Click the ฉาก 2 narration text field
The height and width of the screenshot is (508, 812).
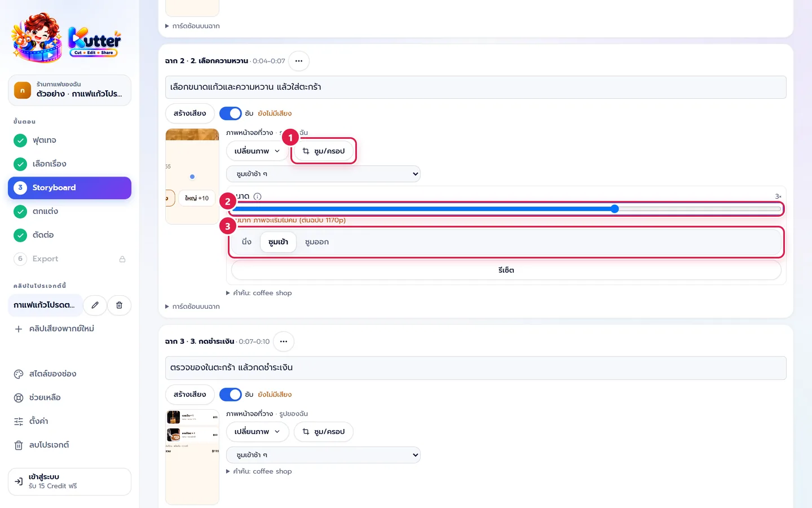point(476,87)
